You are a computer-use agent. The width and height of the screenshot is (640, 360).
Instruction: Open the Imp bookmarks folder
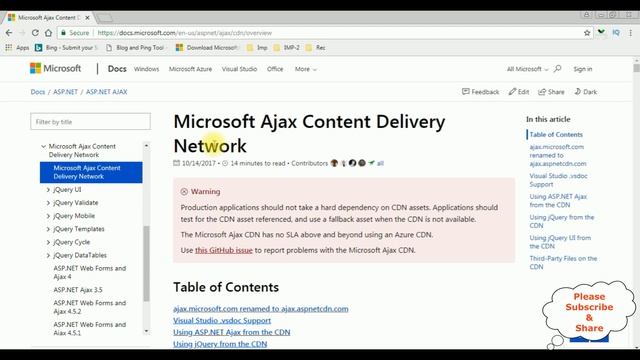pyautogui.click(x=257, y=48)
